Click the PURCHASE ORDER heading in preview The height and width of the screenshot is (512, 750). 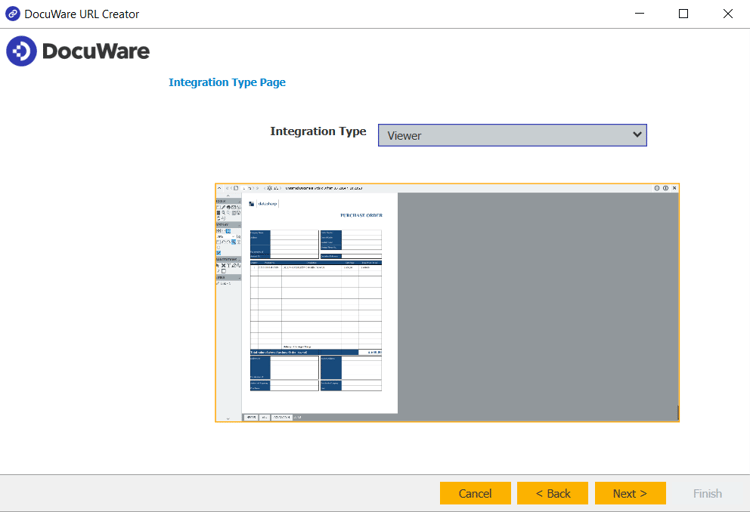tap(359, 214)
